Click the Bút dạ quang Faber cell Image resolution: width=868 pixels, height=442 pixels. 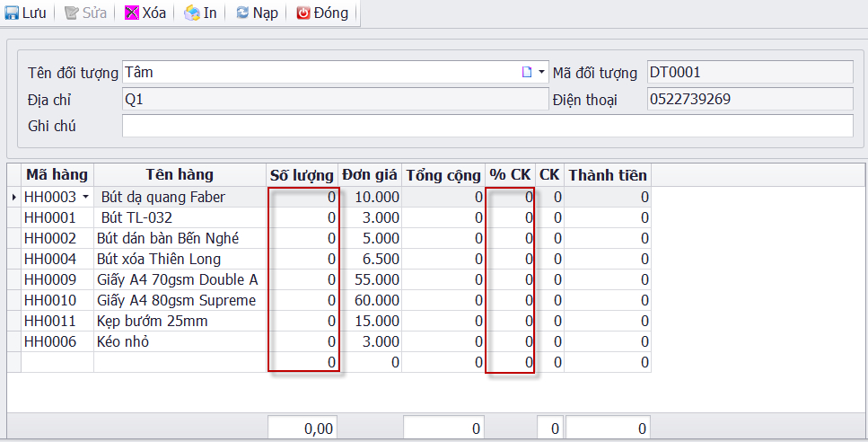tap(180, 197)
